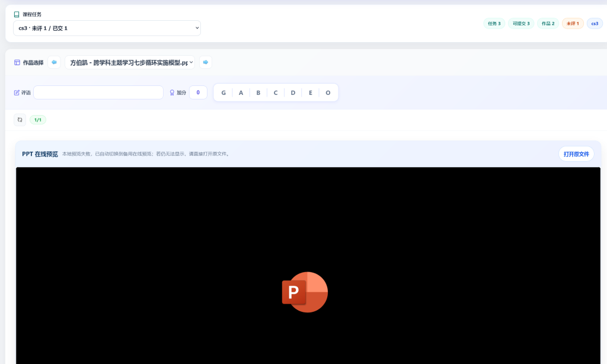Select grade G
The width and height of the screenshot is (607, 364).
223,92
